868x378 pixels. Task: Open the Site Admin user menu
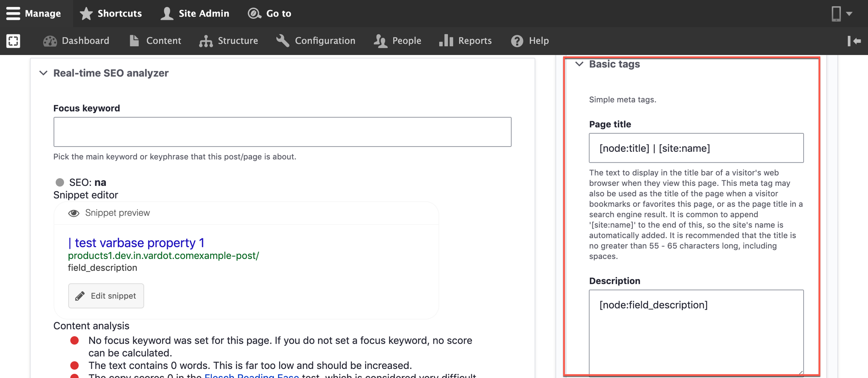195,14
